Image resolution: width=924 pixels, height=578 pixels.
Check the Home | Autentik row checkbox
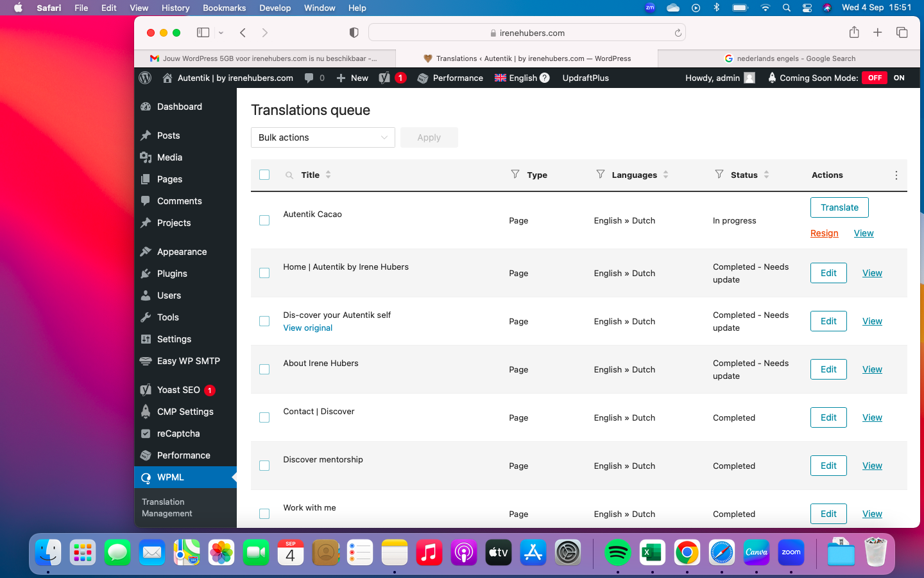(x=264, y=273)
